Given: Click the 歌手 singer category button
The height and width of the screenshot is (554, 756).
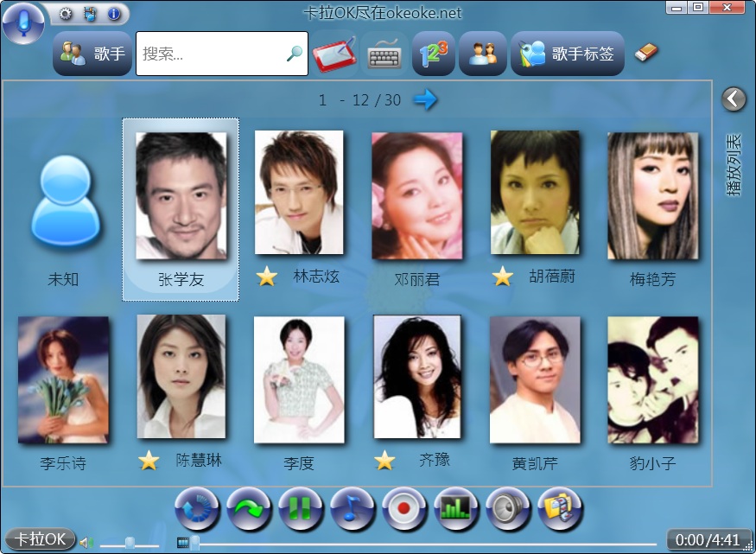Looking at the screenshot, I should [92, 54].
